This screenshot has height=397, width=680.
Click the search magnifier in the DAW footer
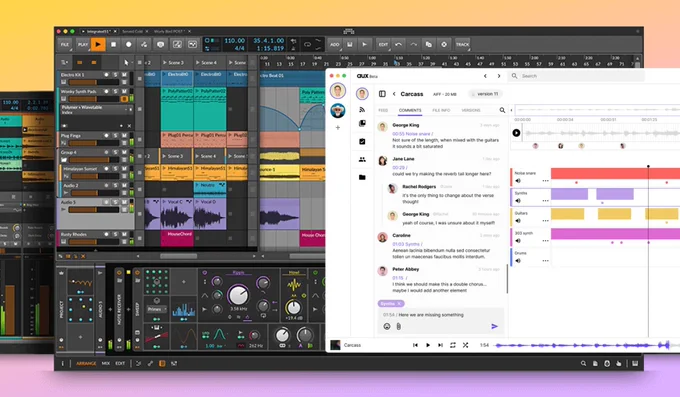pos(583,364)
